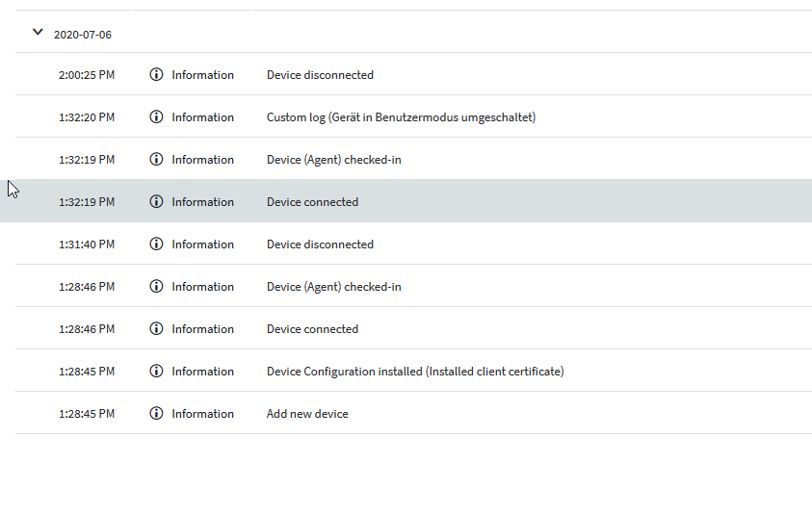Screen dimensions: 812x515
Task: Click info icon beside Custom log entry
Action: (x=157, y=117)
